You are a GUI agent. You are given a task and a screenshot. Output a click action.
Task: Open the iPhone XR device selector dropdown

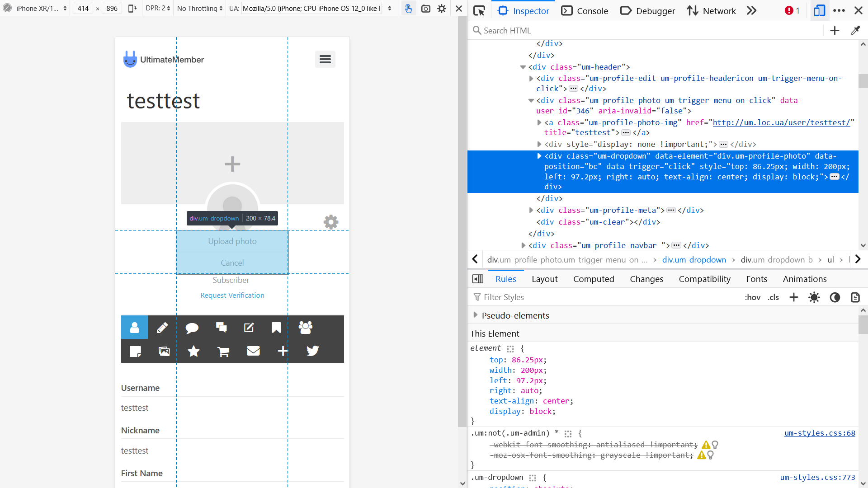pos(41,9)
